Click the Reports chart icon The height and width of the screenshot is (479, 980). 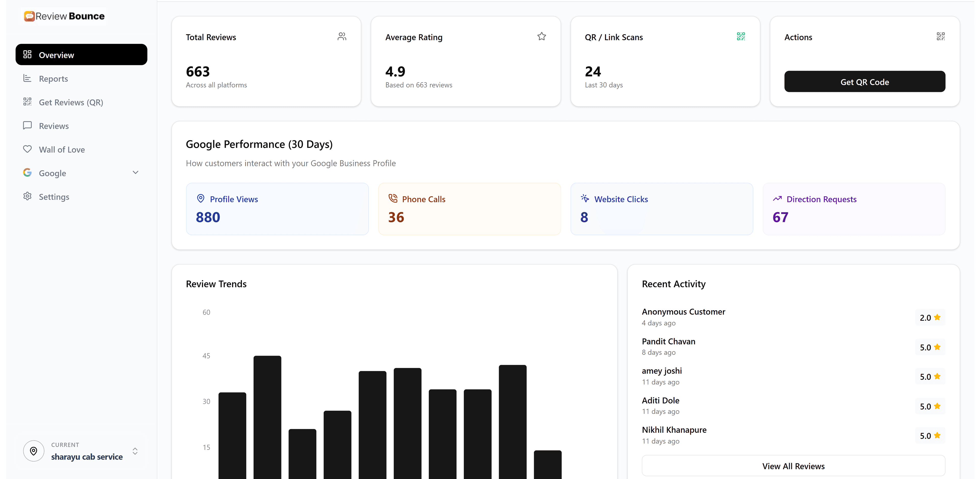click(x=27, y=78)
